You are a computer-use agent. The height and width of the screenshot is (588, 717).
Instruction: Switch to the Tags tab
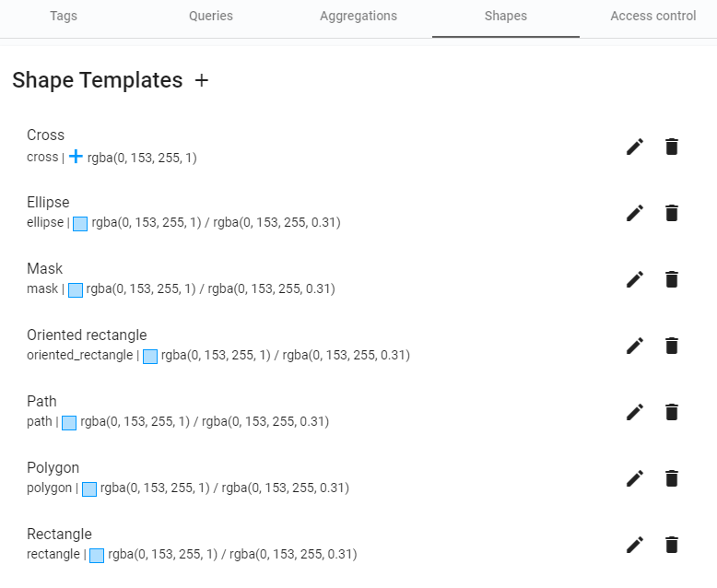pyautogui.click(x=64, y=17)
